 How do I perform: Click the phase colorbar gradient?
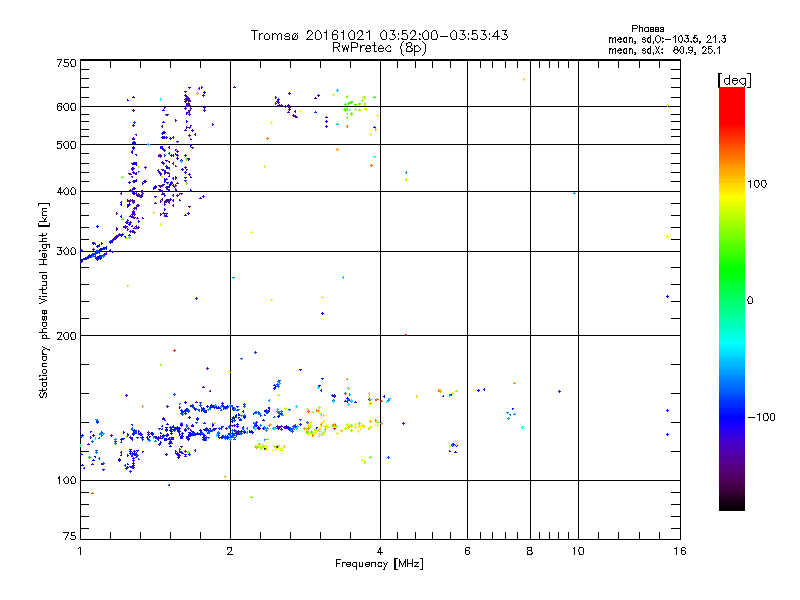(732, 299)
